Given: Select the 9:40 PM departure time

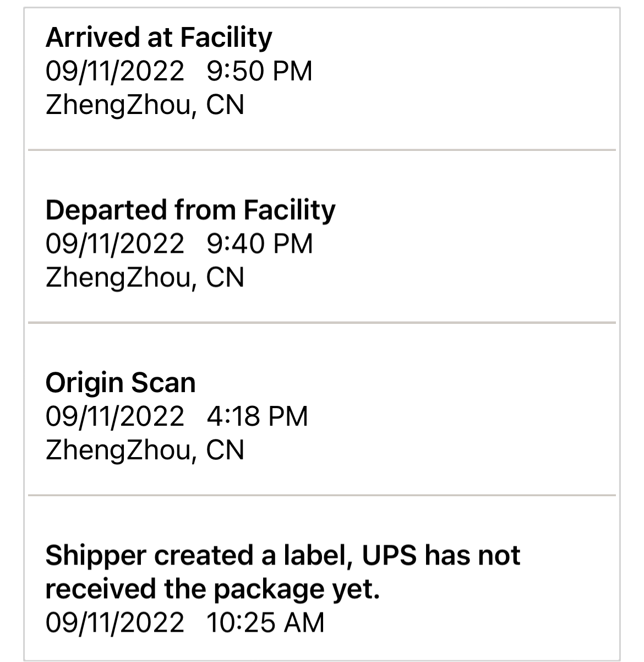Looking at the screenshot, I should pos(259,243).
